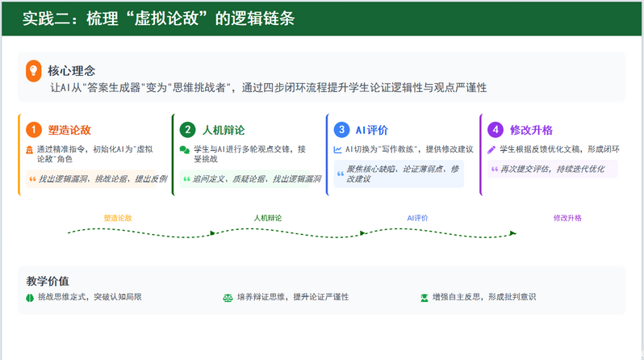Image resolution: width=644 pixels, height=360 pixels.
Task: Select the orange 塑造论敌 label above the flow line
Action: tap(118, 218)
